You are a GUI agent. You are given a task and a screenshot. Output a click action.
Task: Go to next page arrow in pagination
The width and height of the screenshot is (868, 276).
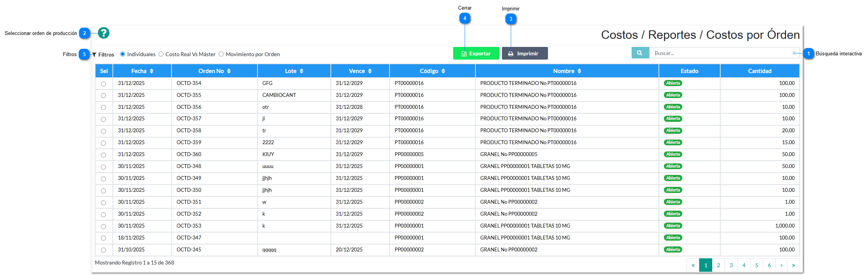coord(781,265)
